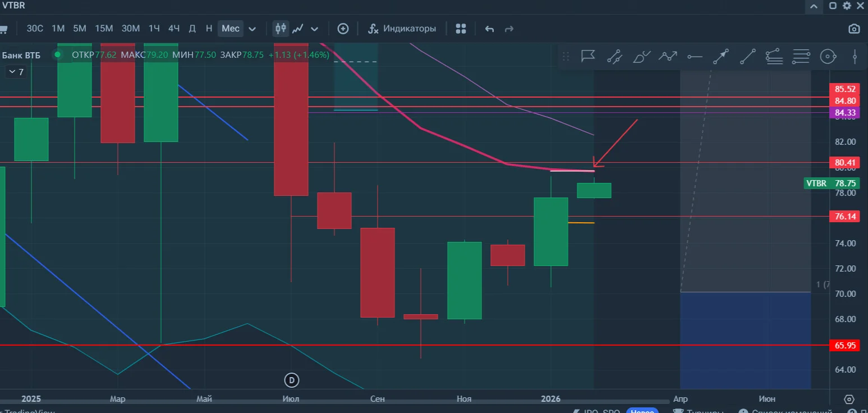868x413 pixels.
Task: Click the 84.80 price level label
Action: pos(845,101)
